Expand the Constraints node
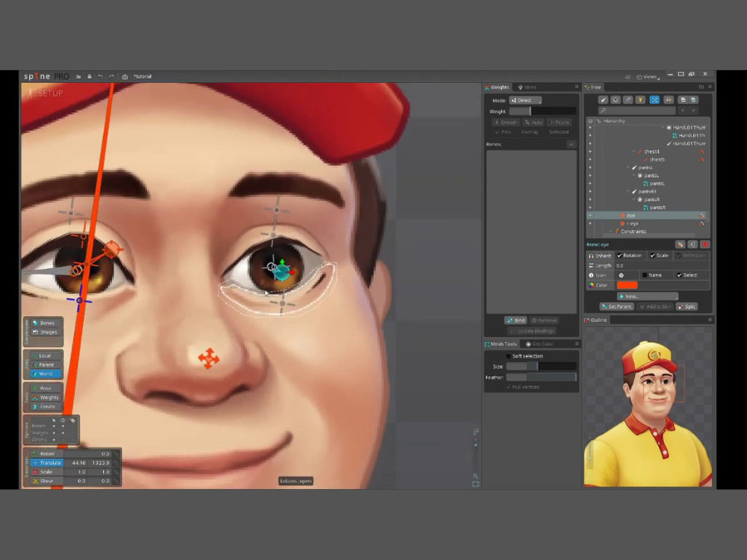This screenshot has height=560, width=747. (x=611, y=231)
